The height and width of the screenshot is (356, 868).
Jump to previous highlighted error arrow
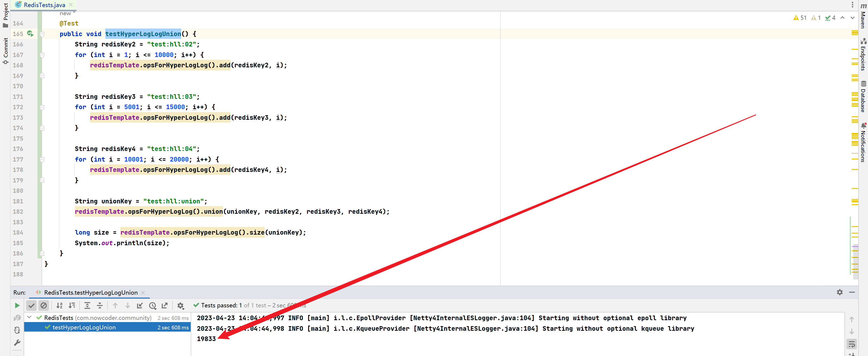click(843, 18)
